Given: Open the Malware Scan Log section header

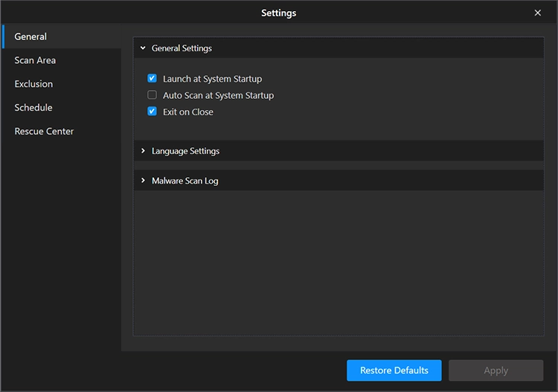Looking at the screenshot, I should [x=185, y=181].
